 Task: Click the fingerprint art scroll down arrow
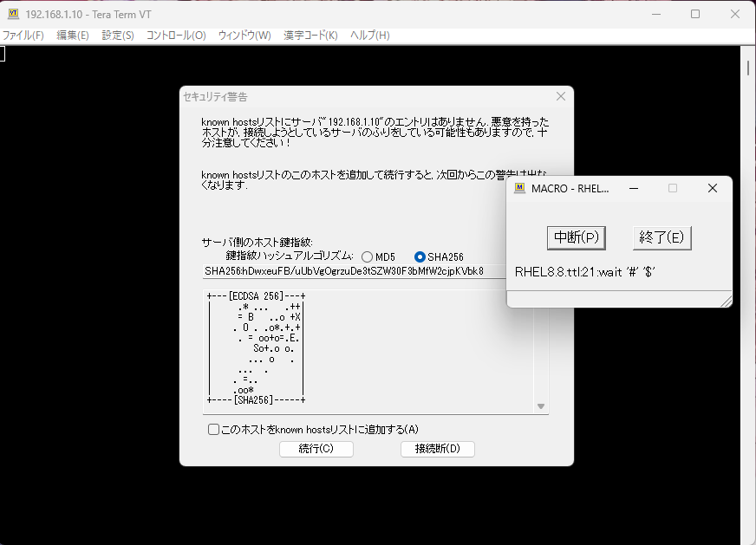[x=541, y=406]
